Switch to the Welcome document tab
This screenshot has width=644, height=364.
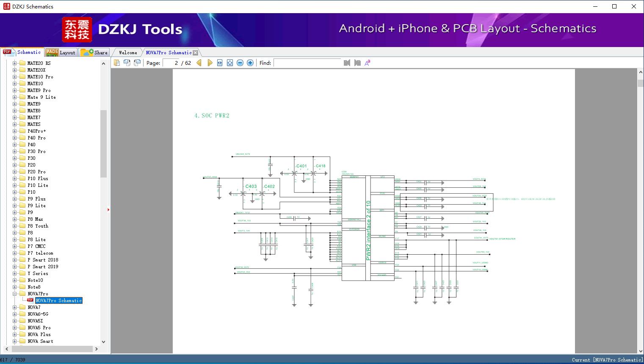point(128,53)
